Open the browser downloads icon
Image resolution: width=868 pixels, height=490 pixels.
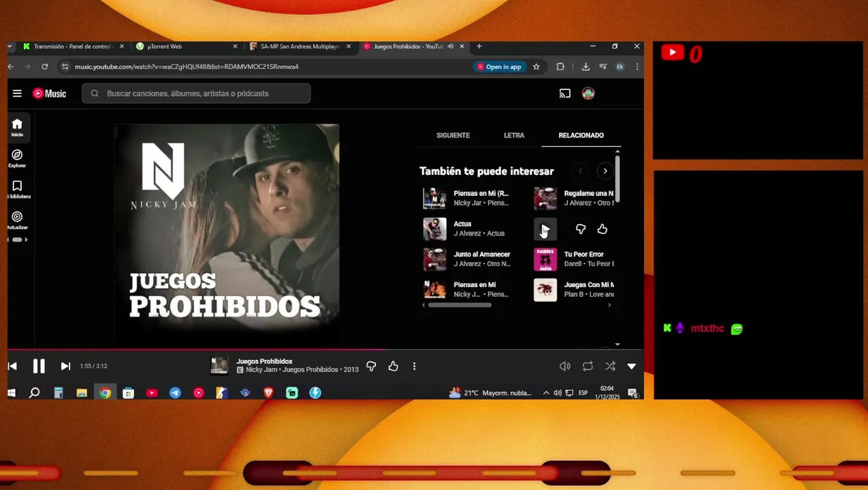[585, 67]
